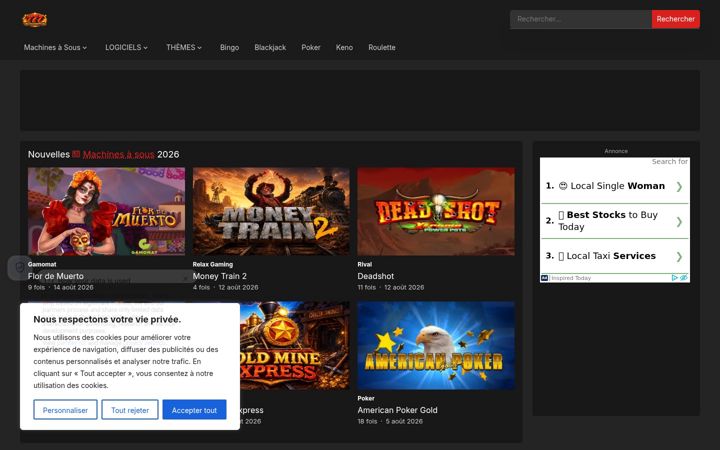Click the Local Single Woman ad text

[x=612, y=186]
